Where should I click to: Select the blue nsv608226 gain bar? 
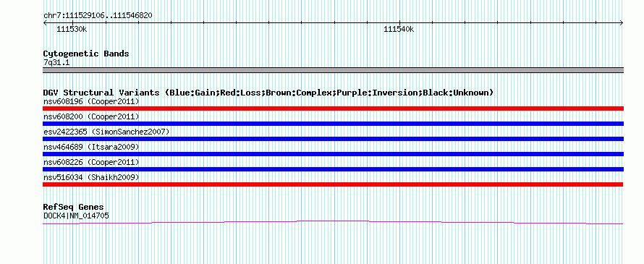[x=333, y=169]
